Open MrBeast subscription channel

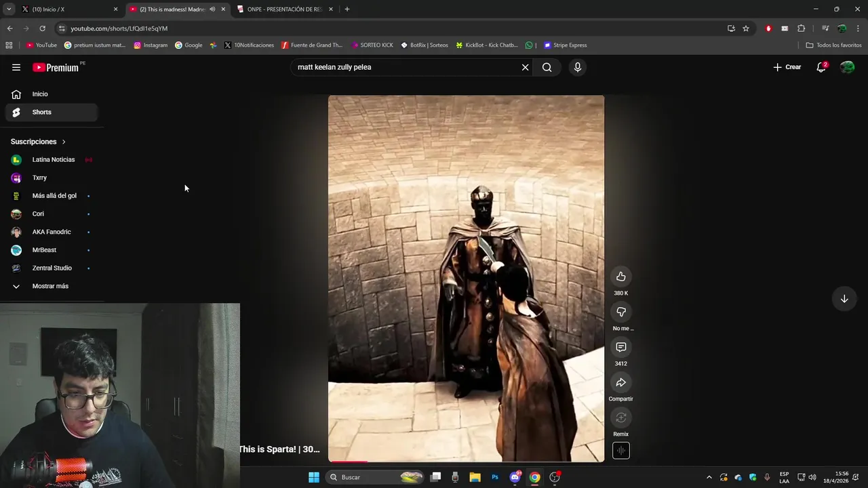pos(52,250)
